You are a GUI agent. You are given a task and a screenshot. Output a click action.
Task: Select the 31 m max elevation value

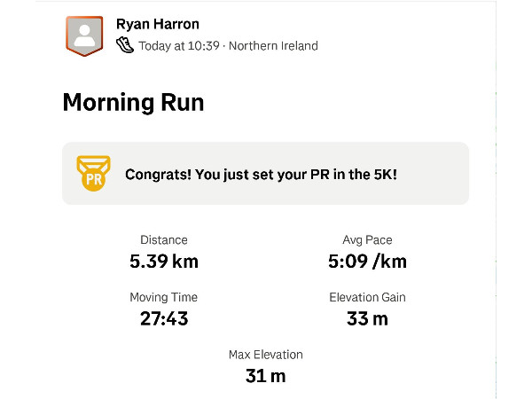coord(266,375)
